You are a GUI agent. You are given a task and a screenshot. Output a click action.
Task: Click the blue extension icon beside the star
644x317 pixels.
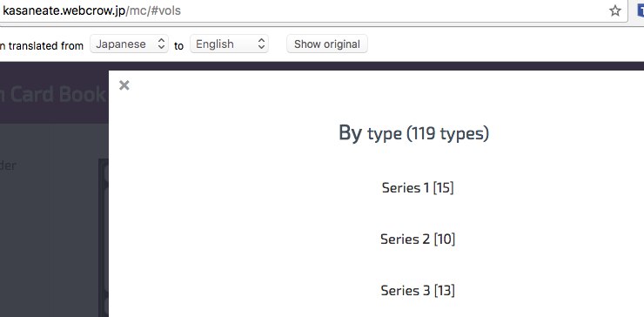point(640,10)
